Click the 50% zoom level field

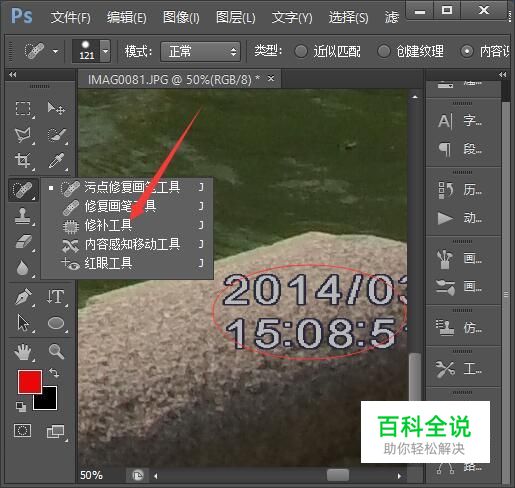click(92, 475)
